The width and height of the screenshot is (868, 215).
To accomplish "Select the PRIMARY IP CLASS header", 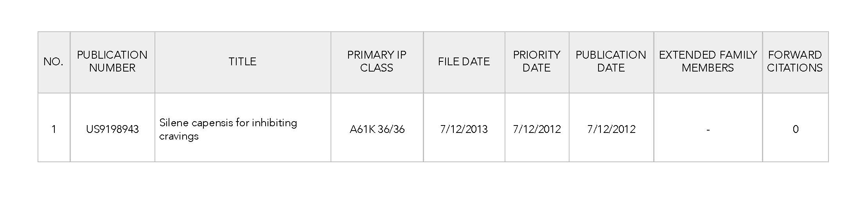I will pyautogui.click(x=377, y=62).
